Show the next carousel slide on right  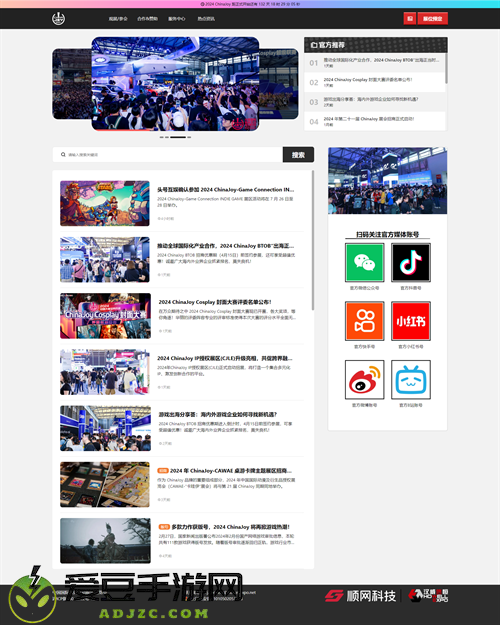279,84
